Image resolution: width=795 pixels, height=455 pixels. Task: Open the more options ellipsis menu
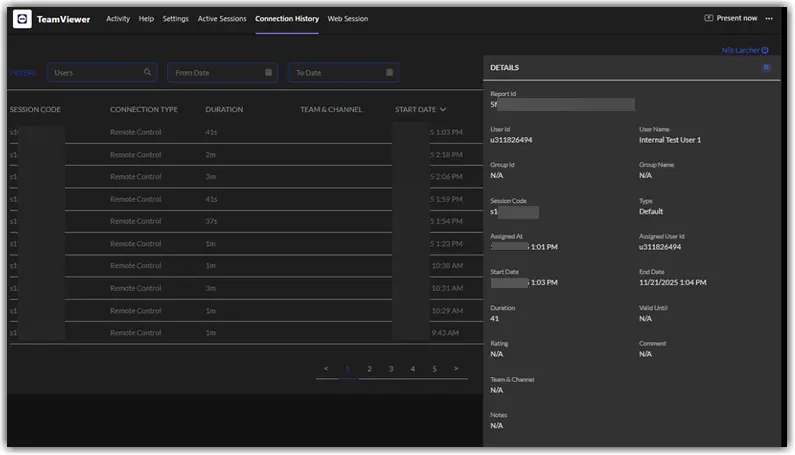click(x=769, y=18)
